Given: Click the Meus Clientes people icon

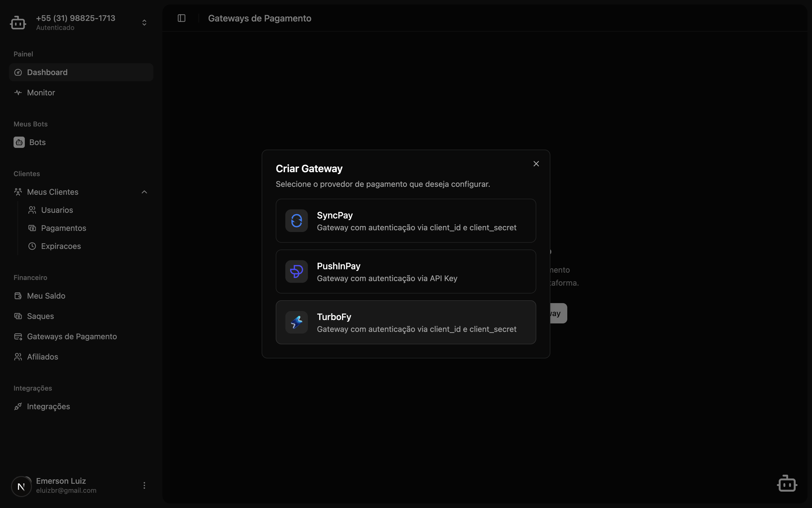Looking at the screenshot, I should pyautogui.click(x=18, y=192).
